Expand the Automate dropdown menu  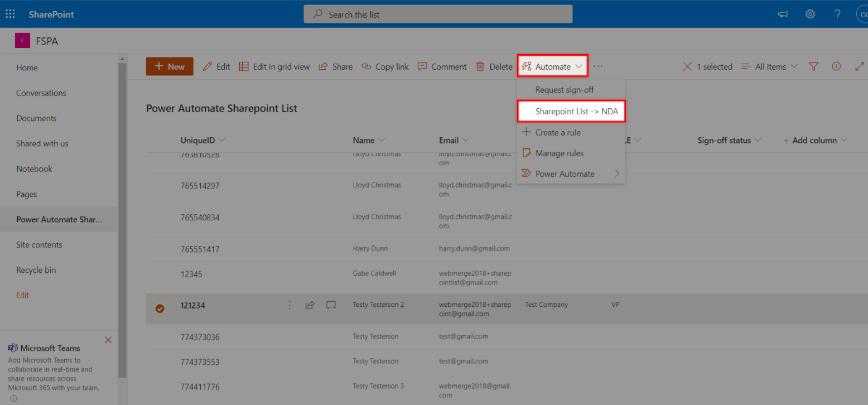point(552,66)
